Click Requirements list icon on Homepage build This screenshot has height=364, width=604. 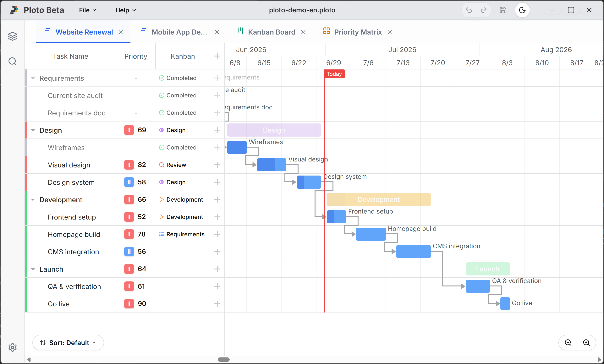click(162, 234)
